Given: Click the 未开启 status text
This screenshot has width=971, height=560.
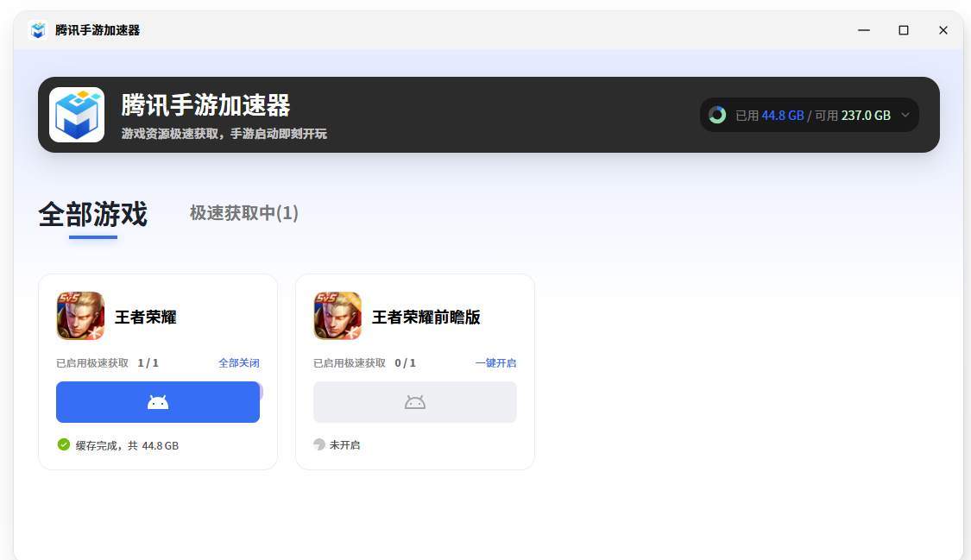Looking at the screenshot, I should click(345, 445).
